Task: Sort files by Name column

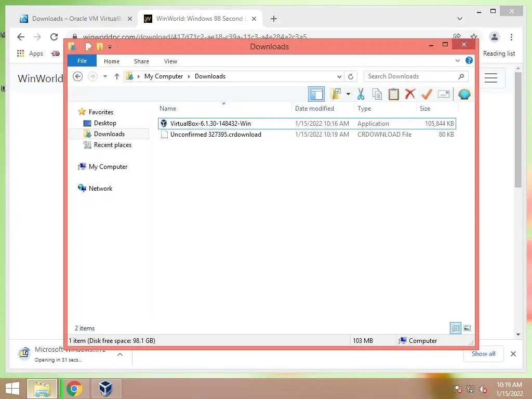Action: 224,109
